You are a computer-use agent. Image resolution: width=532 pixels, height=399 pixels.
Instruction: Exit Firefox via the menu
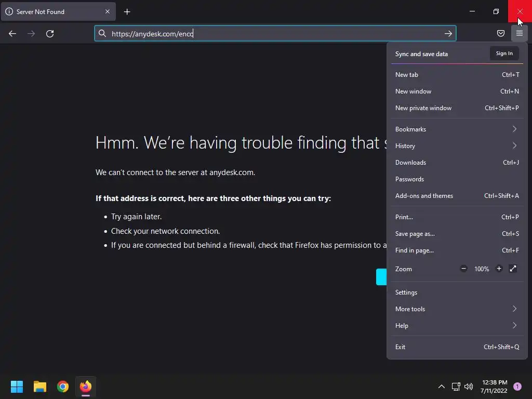pyautogui.click(x=457, y=347)
